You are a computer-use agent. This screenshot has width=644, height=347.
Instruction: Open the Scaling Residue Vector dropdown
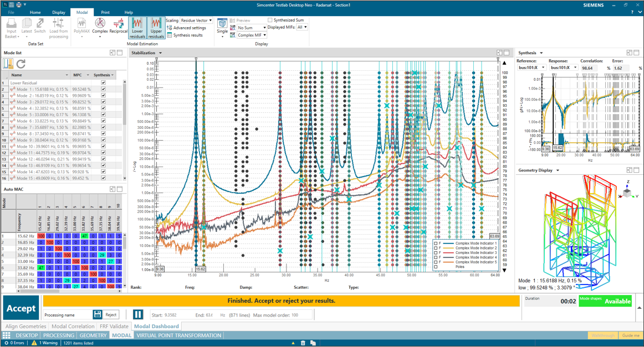pos(196,20)
